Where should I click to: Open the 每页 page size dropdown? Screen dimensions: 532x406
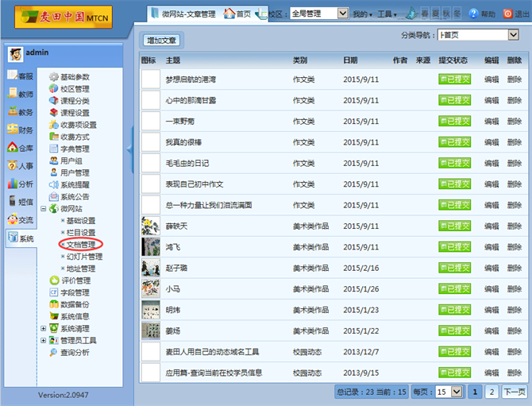449,392
